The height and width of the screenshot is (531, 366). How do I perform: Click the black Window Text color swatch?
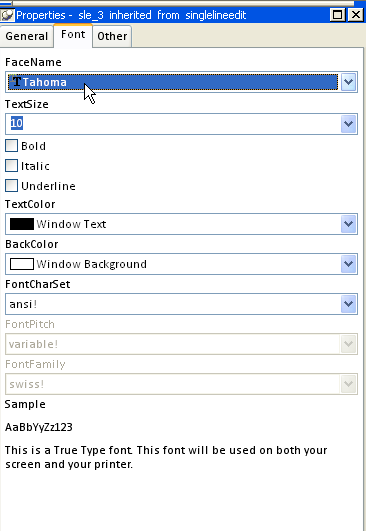[22, 224]
